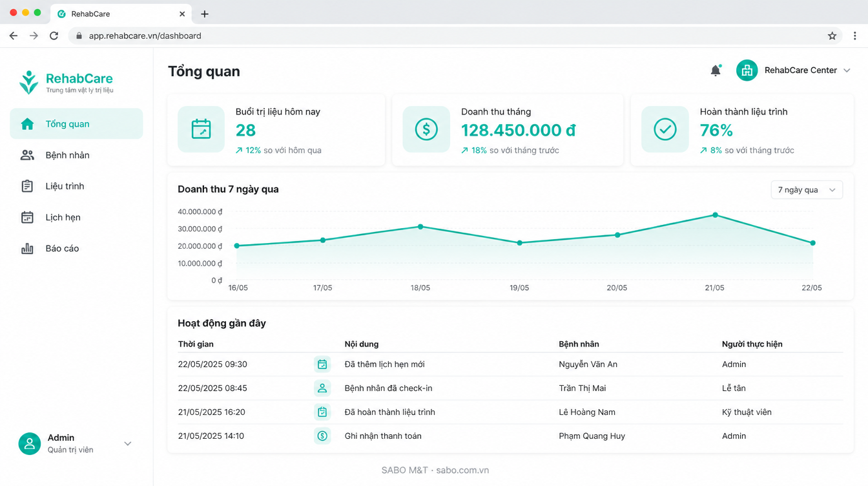Click the Lễ tân performer cell

click(734, 388)
